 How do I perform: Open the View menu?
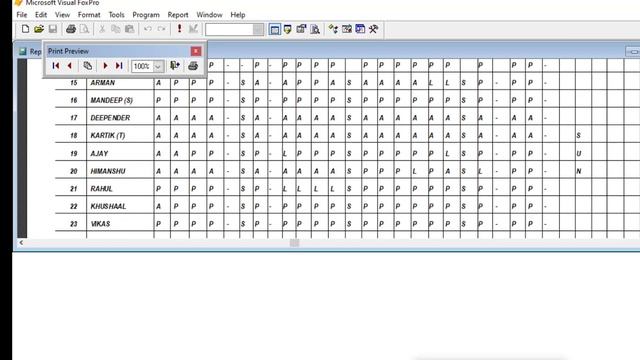62,15
